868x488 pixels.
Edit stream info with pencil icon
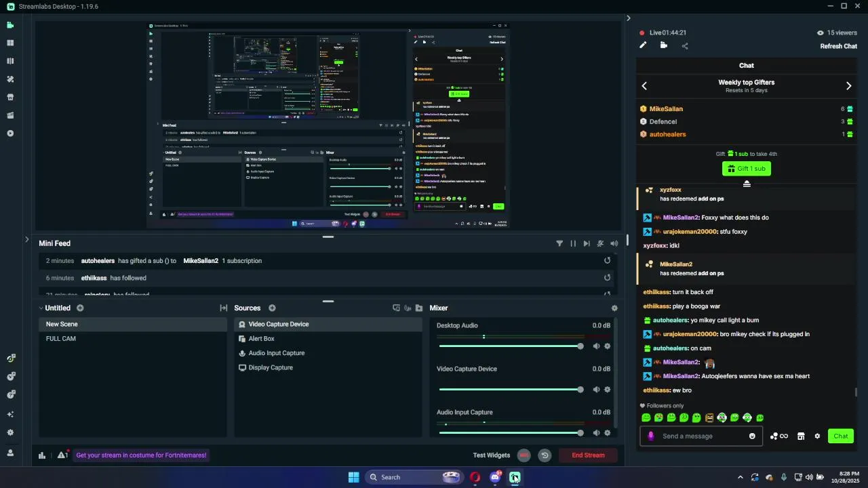[643, 45]
